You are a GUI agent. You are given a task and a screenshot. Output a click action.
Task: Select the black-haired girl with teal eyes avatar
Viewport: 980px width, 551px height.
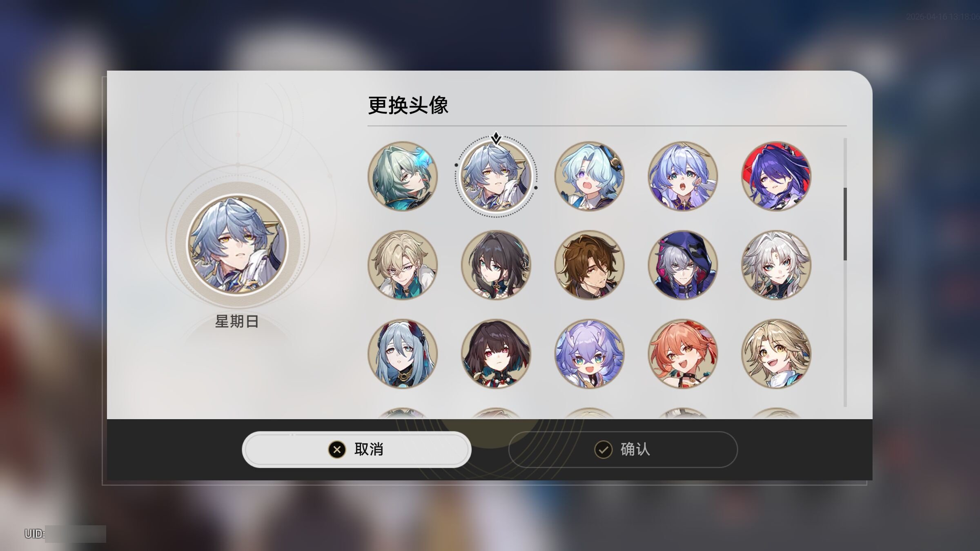click(x=496, y=265)
